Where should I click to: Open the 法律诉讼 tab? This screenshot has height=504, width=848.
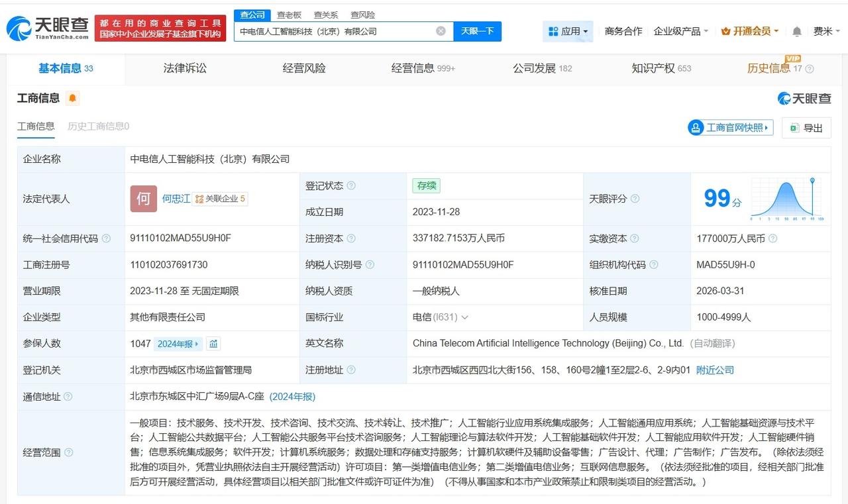185,68
